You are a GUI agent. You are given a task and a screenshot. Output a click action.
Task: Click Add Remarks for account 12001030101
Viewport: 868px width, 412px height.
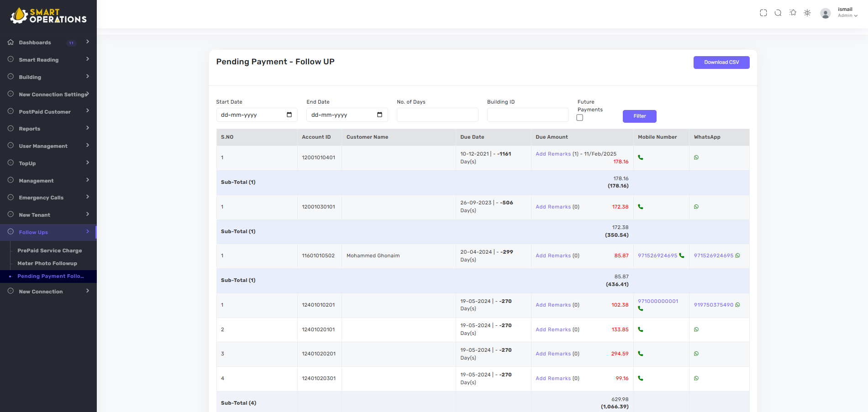553,207
